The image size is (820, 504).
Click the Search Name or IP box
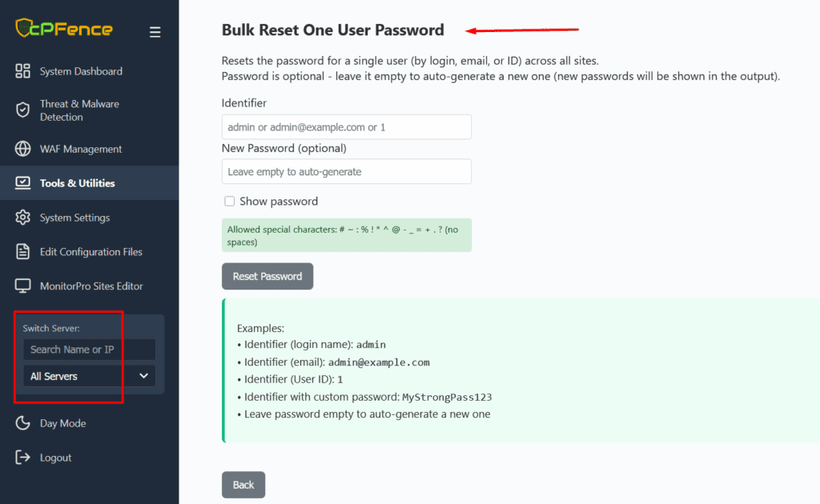click(x=89, y=350)
